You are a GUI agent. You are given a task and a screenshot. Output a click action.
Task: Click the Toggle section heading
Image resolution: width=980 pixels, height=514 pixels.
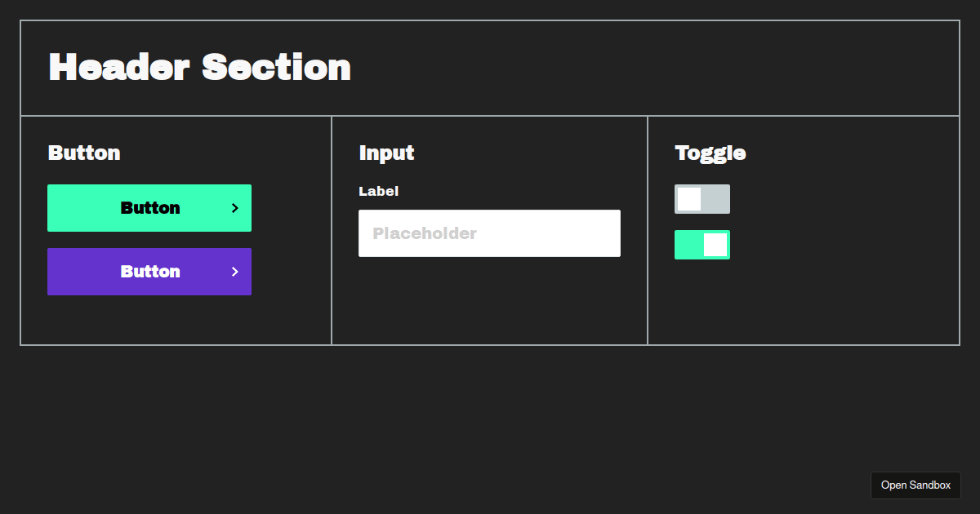710,153
